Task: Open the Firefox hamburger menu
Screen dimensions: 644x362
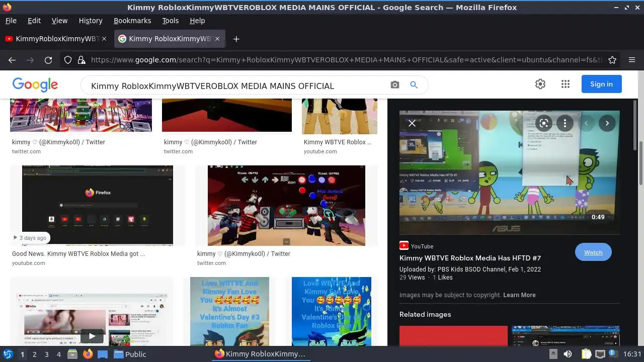Action: pos(632,60)
